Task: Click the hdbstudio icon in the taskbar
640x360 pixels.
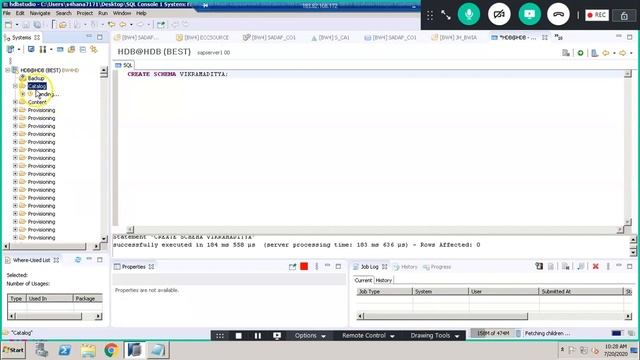Action: [x=134, y=350]
